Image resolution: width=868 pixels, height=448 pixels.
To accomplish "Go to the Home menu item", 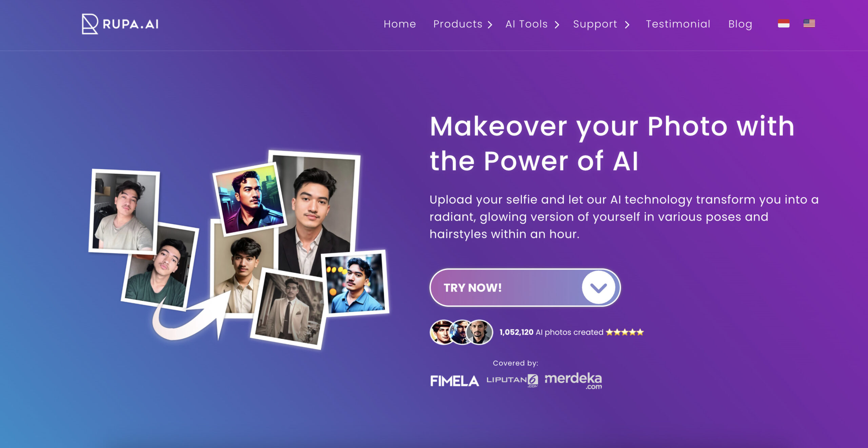I will click(400, 24).
